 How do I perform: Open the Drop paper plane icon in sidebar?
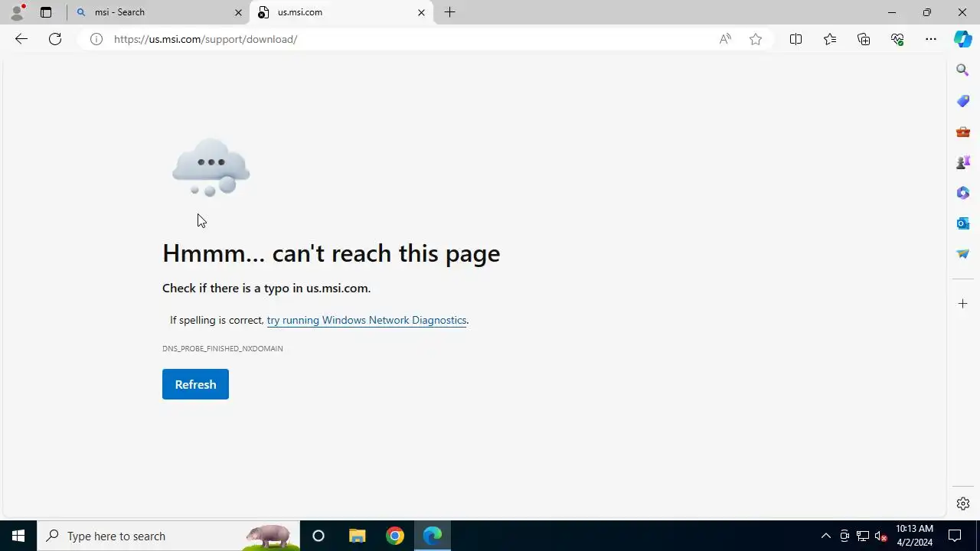pos(963,254)
